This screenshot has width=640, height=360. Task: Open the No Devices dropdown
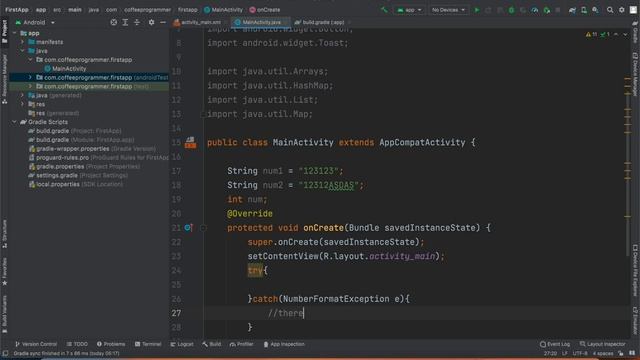coord(448,10)
